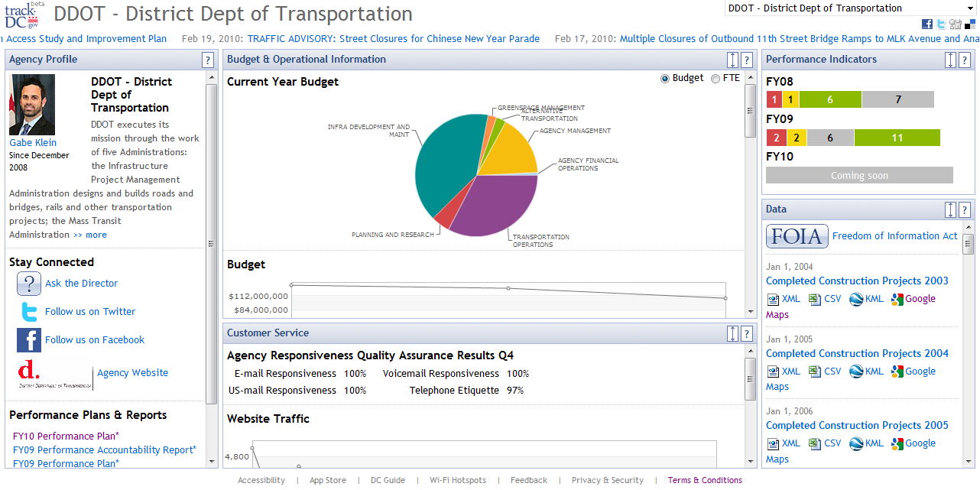Click the Ask the Director question icon
Screen dimensions: 980x490
coord(29,284)
